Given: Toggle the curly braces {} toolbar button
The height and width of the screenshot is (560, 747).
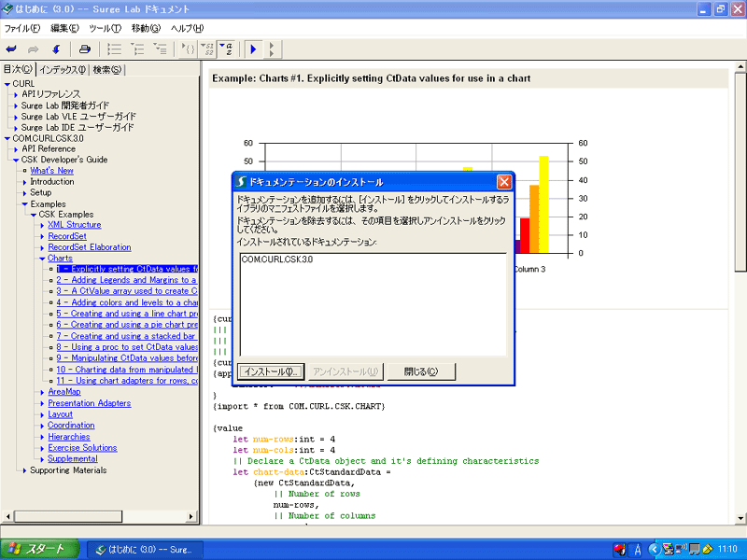Looking at the screenshot, I should pyautogui.click(x=189, y=49).
